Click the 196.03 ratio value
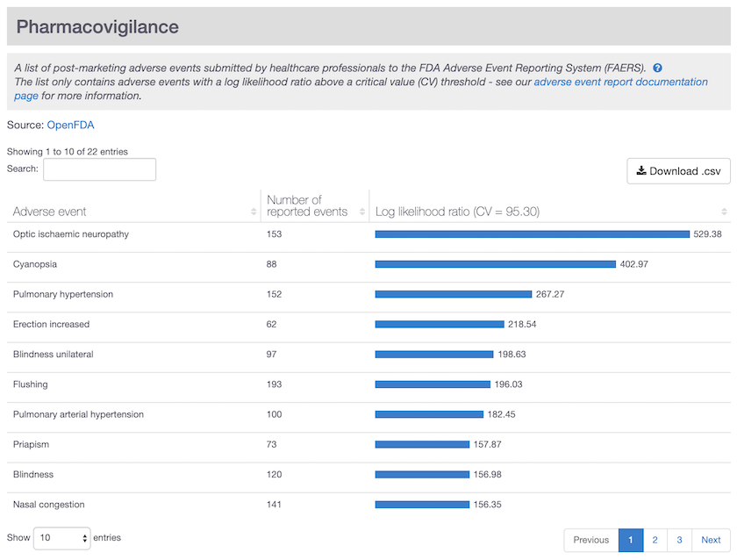The width and height of the screenshot is (737, 560). tap(509, 384)
